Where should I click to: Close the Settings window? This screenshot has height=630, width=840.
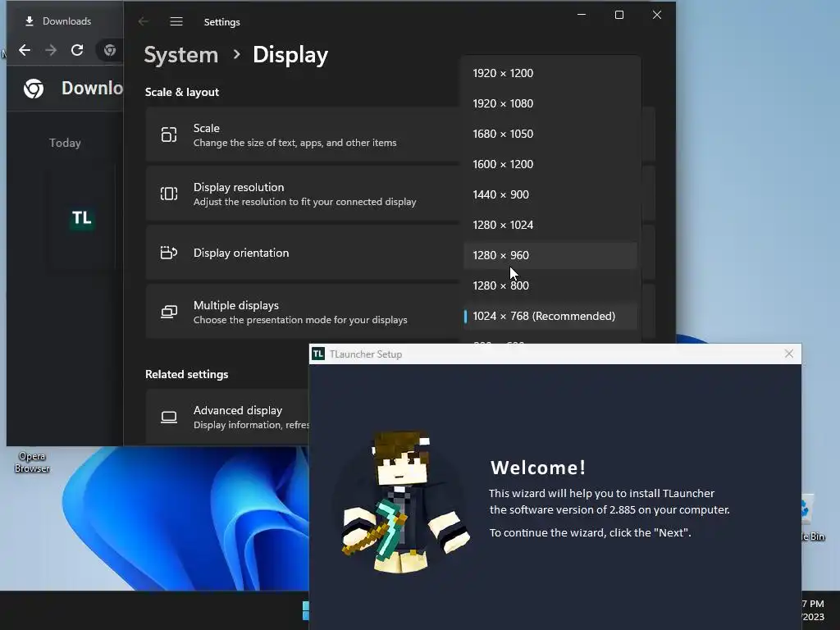point(657,15)
